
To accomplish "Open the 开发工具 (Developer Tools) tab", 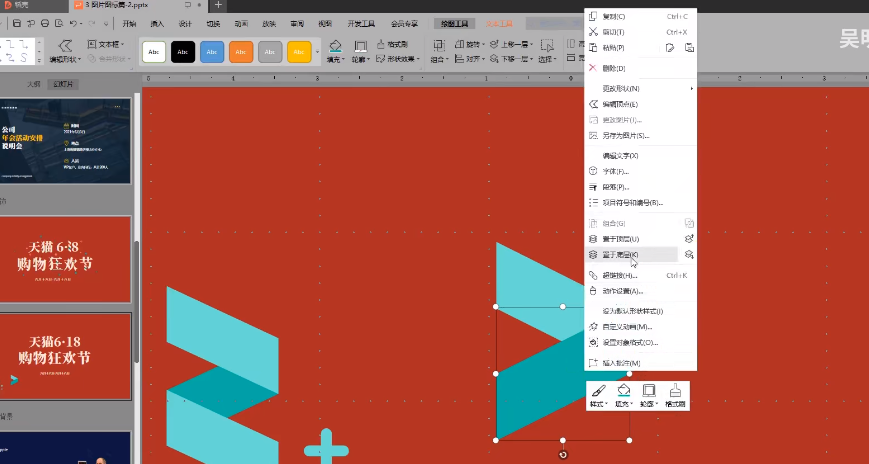I will [361, 24].
